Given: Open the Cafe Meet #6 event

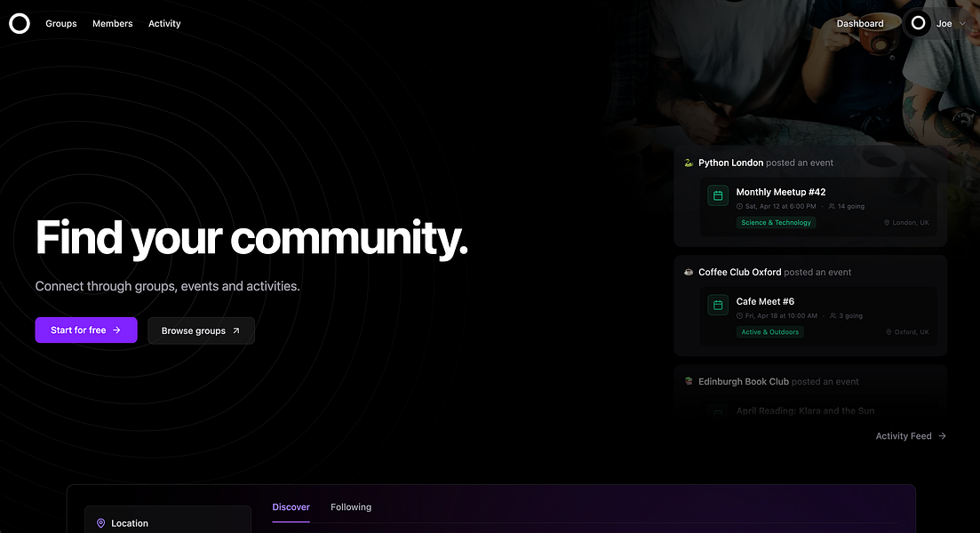Looking at the screenshot, I should (765, 301).
